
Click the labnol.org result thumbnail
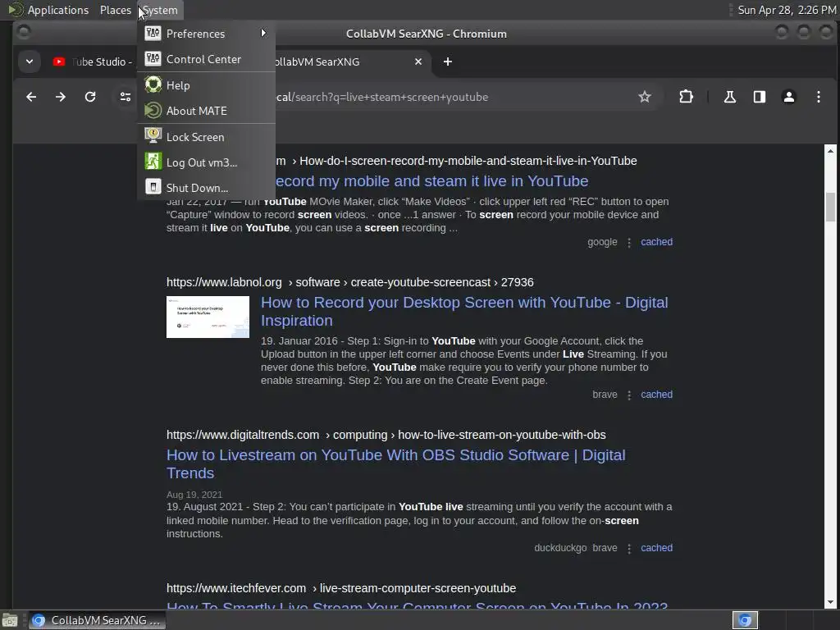tap(208, 317)
